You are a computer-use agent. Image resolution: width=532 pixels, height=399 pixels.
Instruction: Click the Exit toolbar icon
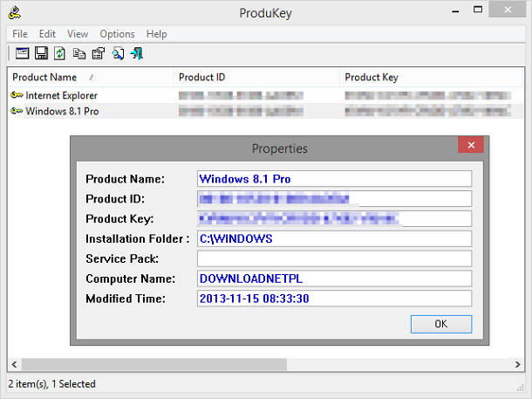pos(137,53)
